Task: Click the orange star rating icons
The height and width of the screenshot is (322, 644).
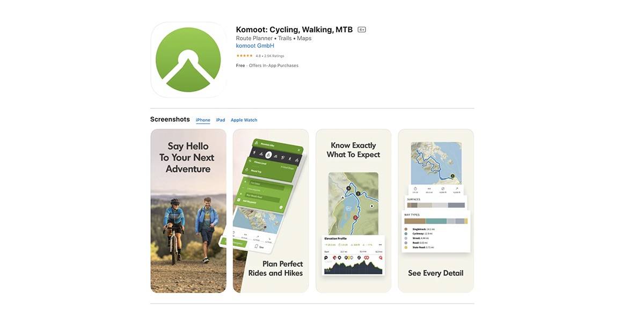Action: point(244,56)
